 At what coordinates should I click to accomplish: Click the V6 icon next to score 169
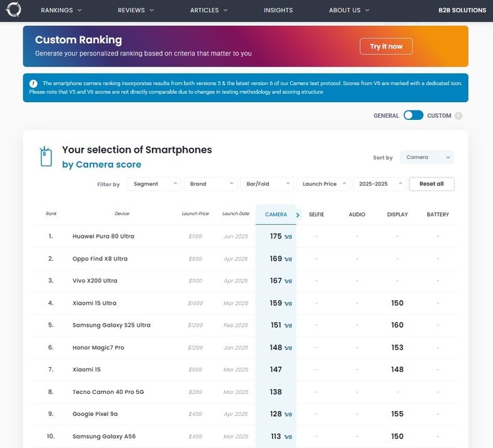288,259
